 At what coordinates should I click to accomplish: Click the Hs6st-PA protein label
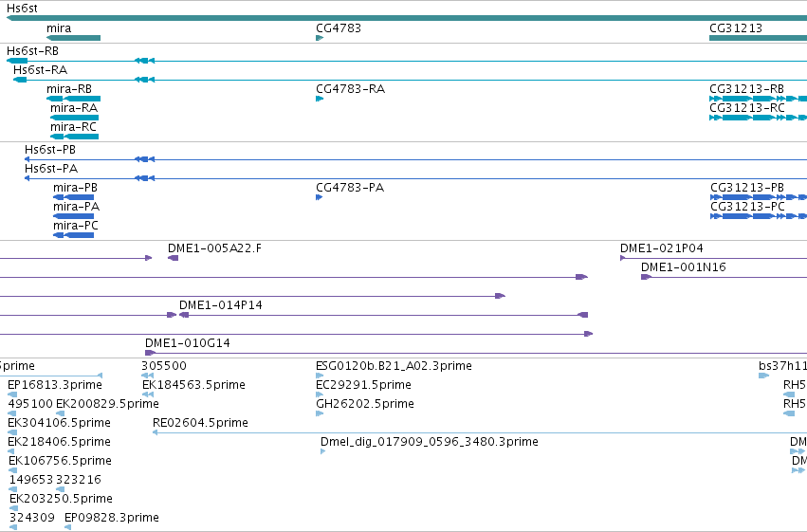tap(51, 169)
